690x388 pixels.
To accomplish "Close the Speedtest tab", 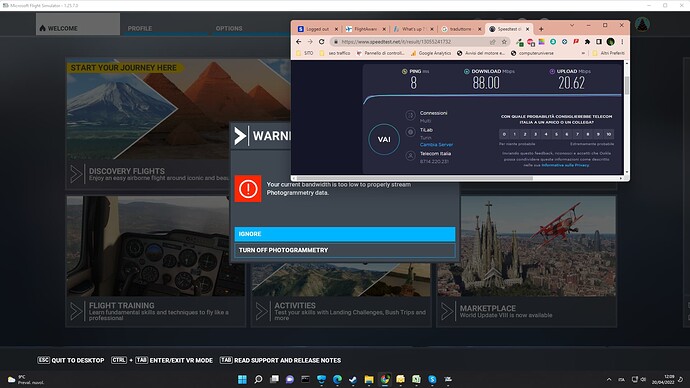I will (x=527, y=29).
